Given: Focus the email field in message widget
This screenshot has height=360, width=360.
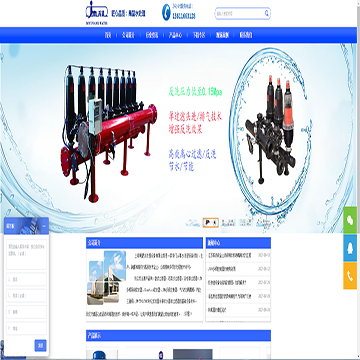Looking at the screenshot, I should [26, 312].
